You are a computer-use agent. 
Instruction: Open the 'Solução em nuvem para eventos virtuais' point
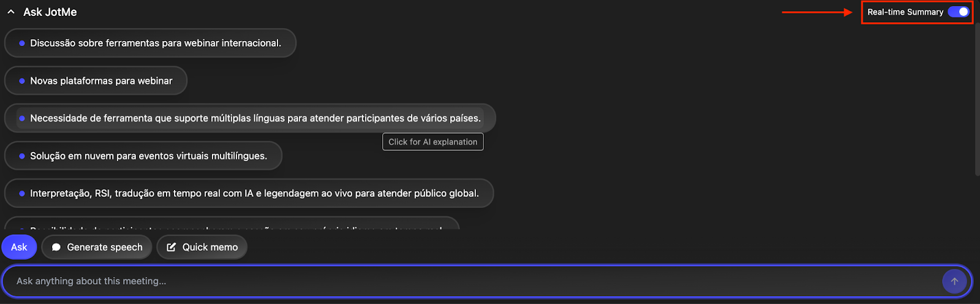pos(143,156)
